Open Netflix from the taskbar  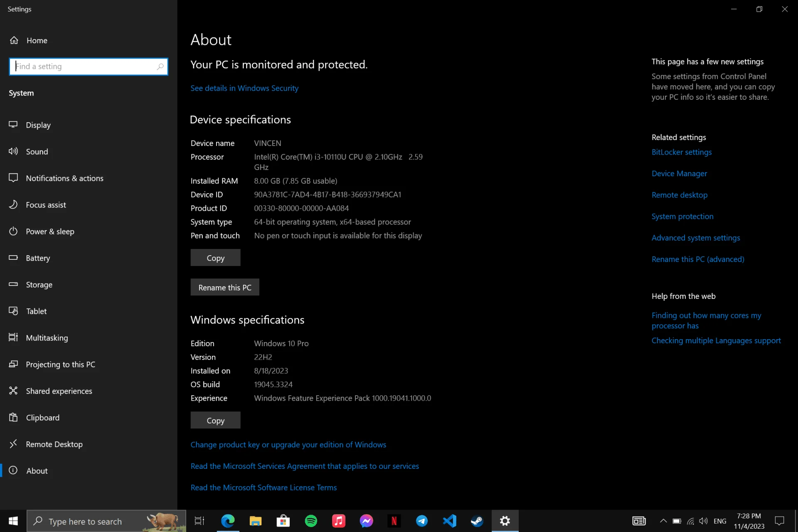394,521
